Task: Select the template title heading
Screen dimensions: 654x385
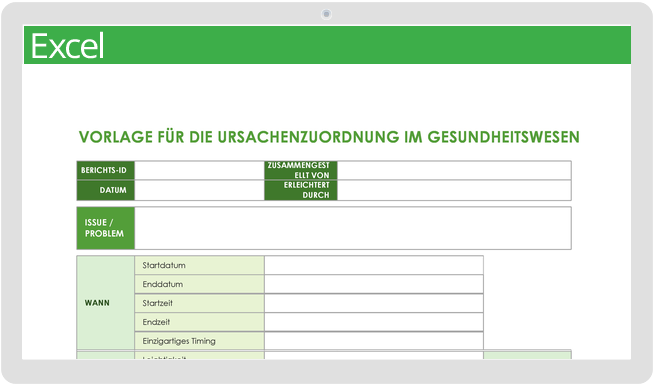Action: coord(329,137)
